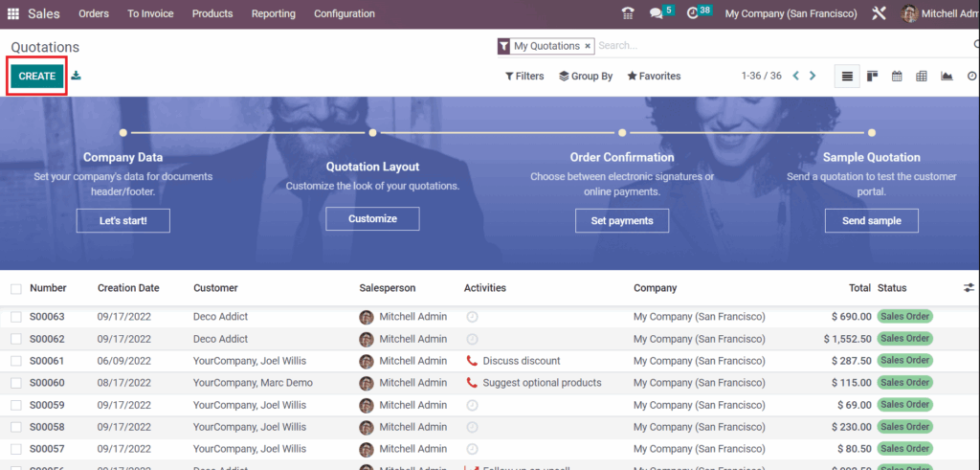Viewport: 980px width, 470px height.
Task: Click activity clock icon for S00062
Action: [x=473, y=339]
